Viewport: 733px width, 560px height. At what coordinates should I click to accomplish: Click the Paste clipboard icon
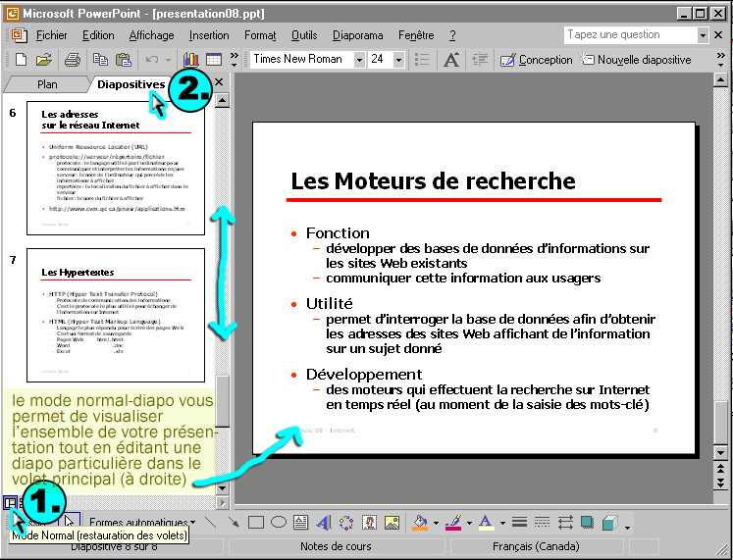[124, 60]
